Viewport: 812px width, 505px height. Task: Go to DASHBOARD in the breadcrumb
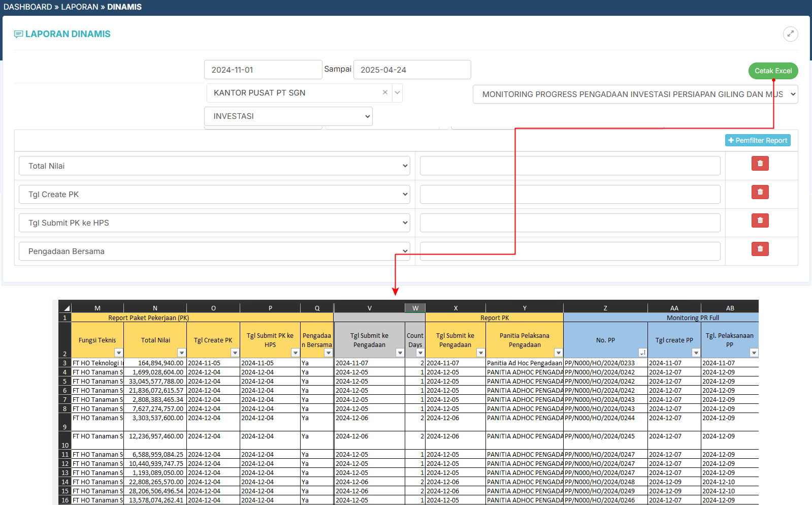(x=27, y=7)
